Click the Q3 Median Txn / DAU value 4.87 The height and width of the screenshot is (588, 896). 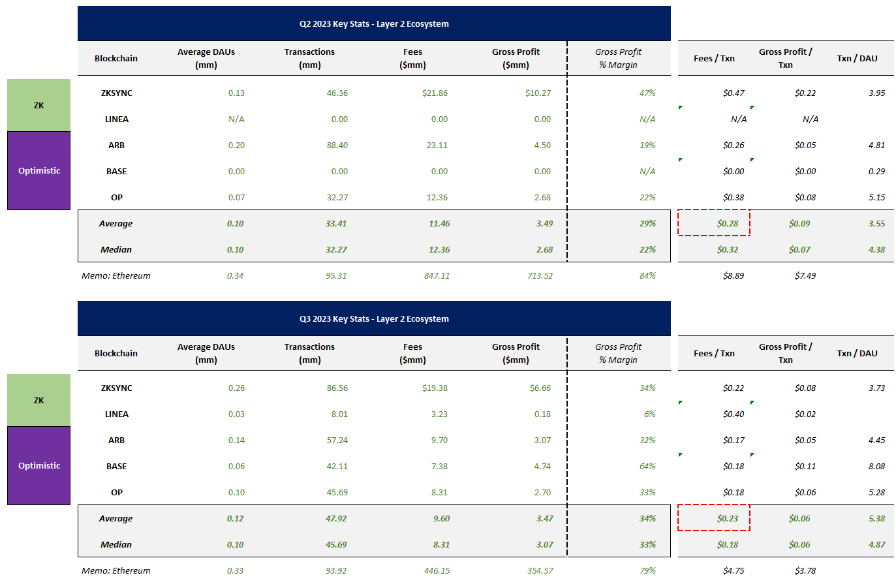[x=876, y=544]
